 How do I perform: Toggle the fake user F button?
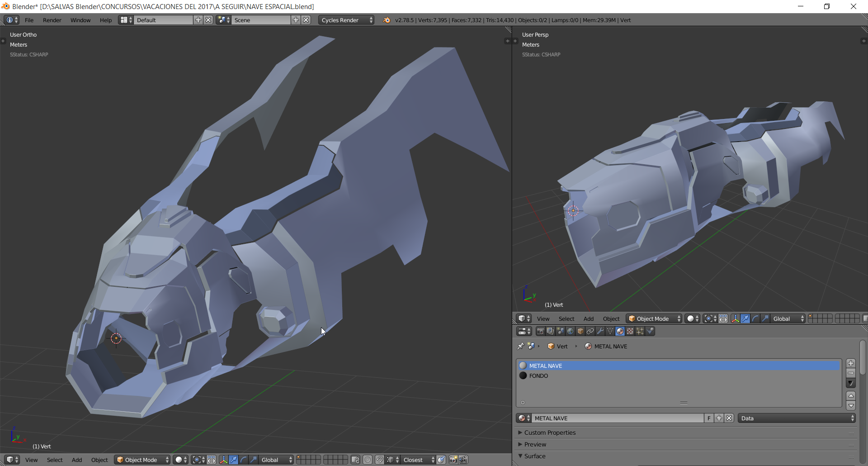click(x=709, y=418)
